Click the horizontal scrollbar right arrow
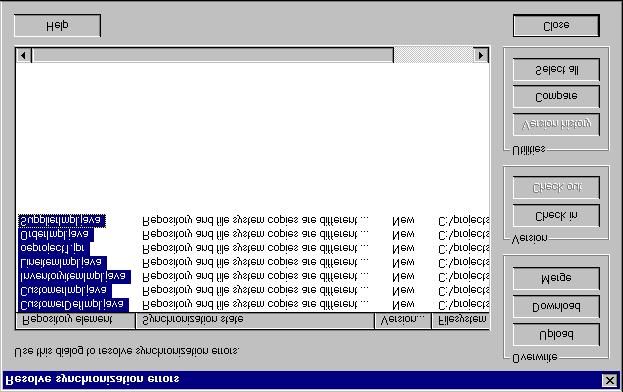 tap(481, 55)
